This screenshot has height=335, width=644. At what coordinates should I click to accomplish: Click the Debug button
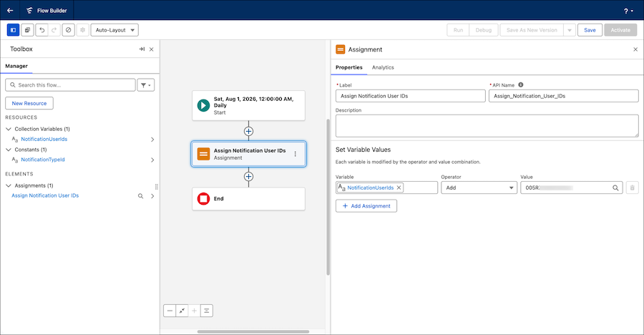[484, 30]
